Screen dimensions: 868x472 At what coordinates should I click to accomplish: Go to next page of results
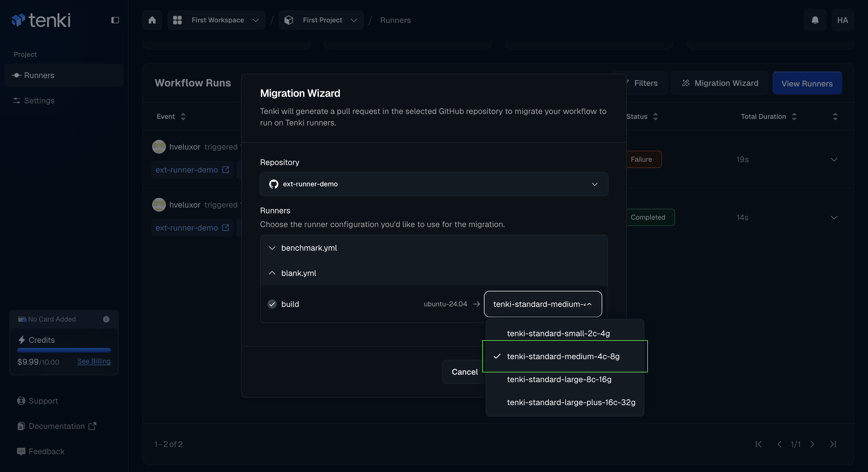click(812, 444)
